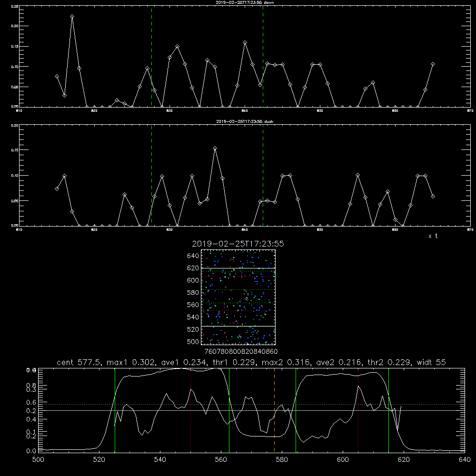Click the highest diamond peak in the dusk plot
This screenshot has width=476, height=476.
(x=215, y=149)
